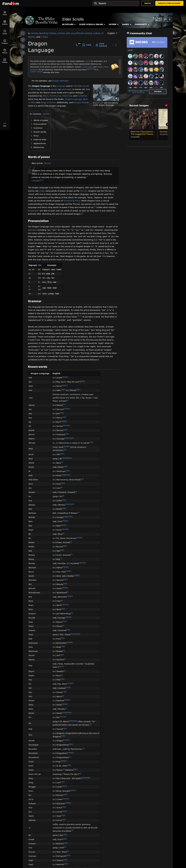Click the lock icon in floating page tools
Image resolution: width=186 pixels, height=868 pixels.
coord(23,46)
